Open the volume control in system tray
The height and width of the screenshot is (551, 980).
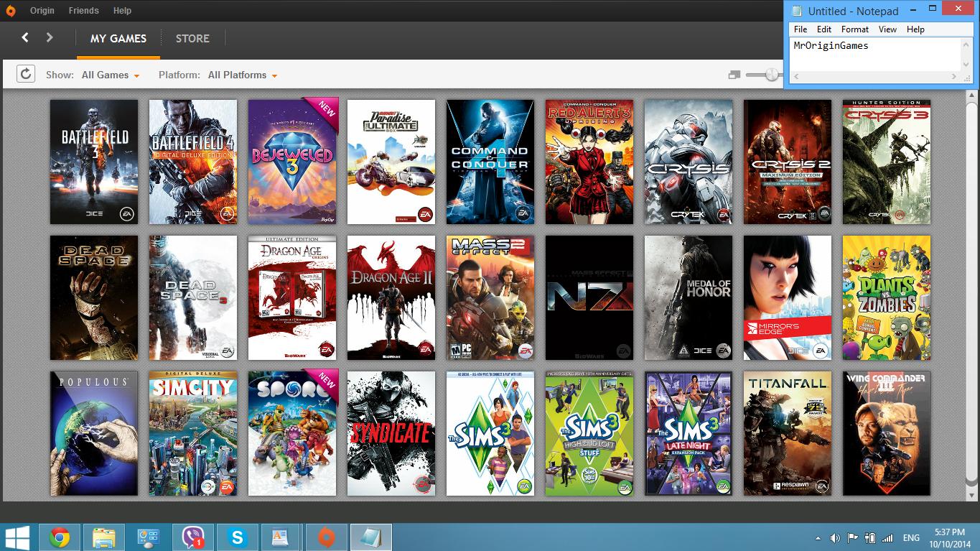pyautogui.click(x=835, y=538)
